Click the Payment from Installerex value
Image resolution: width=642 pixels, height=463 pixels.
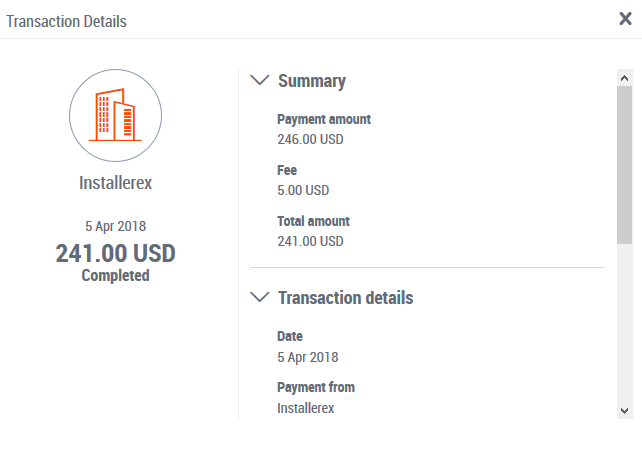pyautogui.click(x=306, y=408)
